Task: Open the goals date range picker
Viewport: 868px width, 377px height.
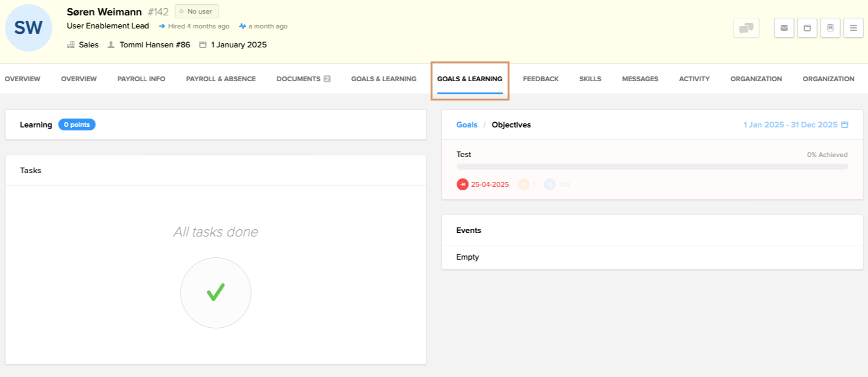Action: 796,125
